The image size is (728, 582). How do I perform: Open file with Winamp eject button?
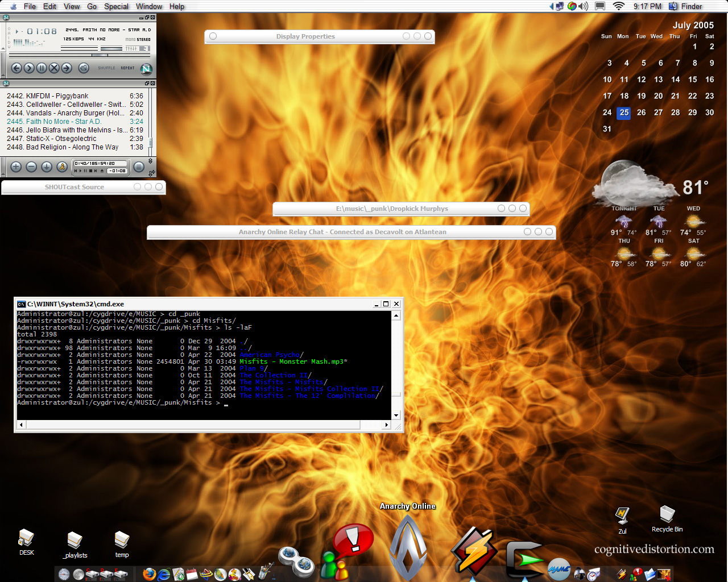click(84, 68)
